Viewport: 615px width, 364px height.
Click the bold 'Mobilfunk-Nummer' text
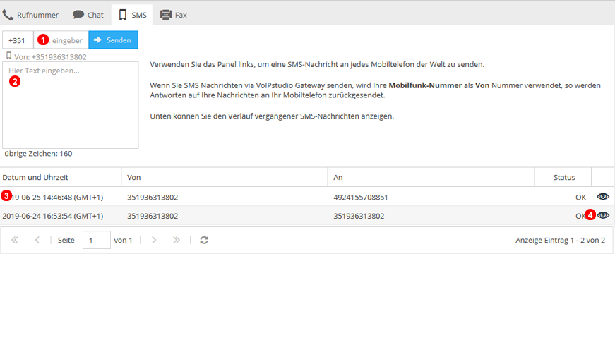tap(425, 85)
